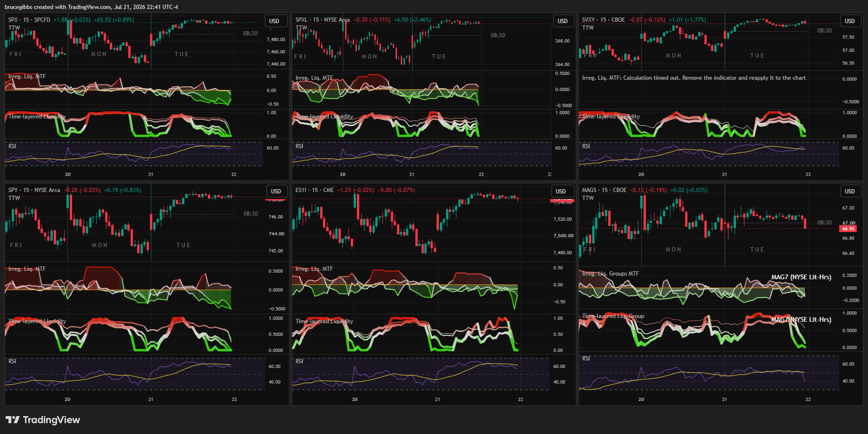Screen dimensions: 868x434
Task: Click the MAG7 (NYSE Lit-Hrs) label in Time-layered panel
Action: pyautogui.click(x=801, y=319)
